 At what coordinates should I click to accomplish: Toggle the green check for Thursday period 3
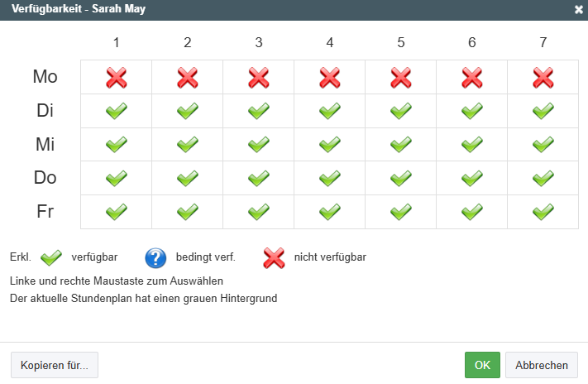coord(259,178)
